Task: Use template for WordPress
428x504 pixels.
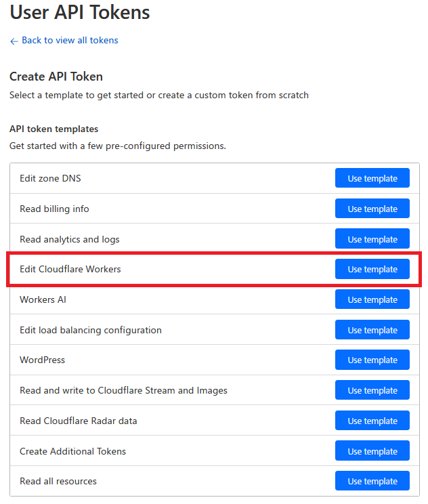Action: 372,360
